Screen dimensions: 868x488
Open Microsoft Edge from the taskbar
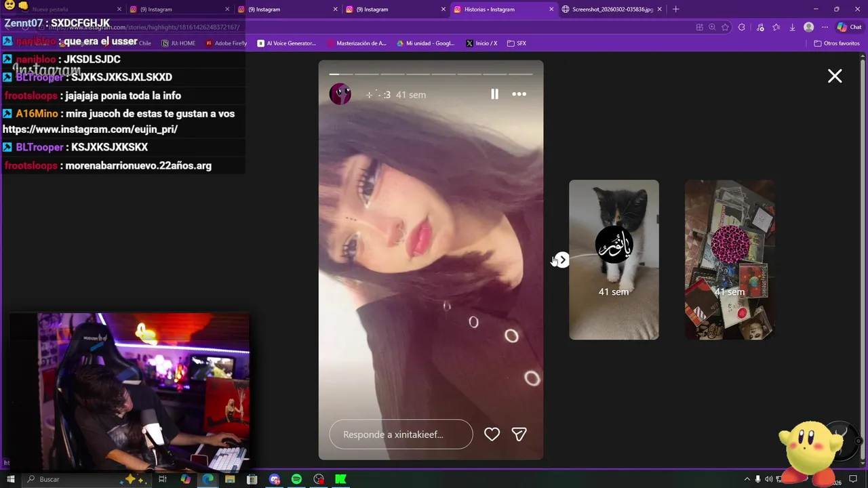(208, 479)
